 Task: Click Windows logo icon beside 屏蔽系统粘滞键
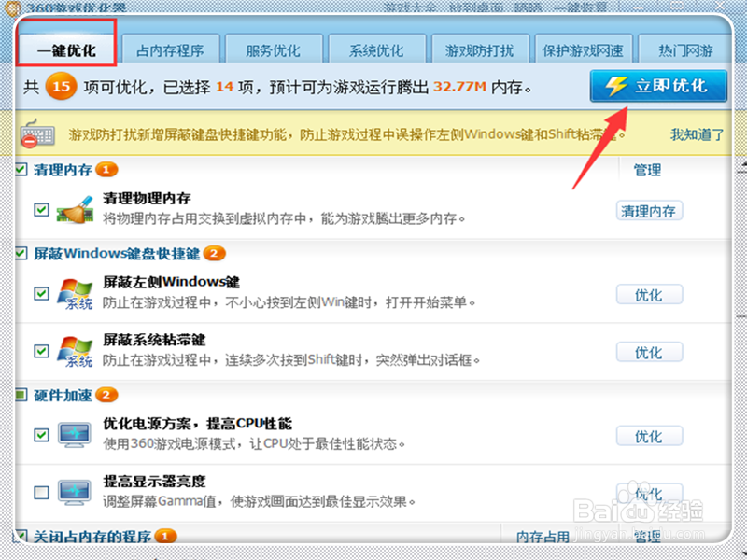pos(75,352)
